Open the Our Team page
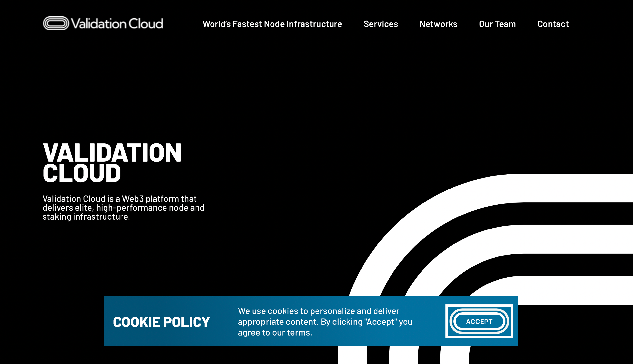Image resolution: width=633 pixels, height=364 pixels. [x=497, y=24]
